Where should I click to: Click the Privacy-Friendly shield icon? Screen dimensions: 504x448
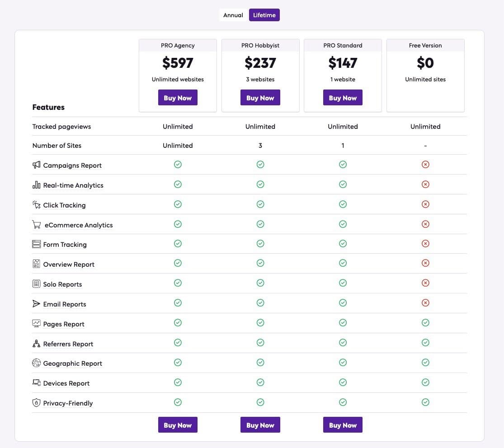[37, 403]
